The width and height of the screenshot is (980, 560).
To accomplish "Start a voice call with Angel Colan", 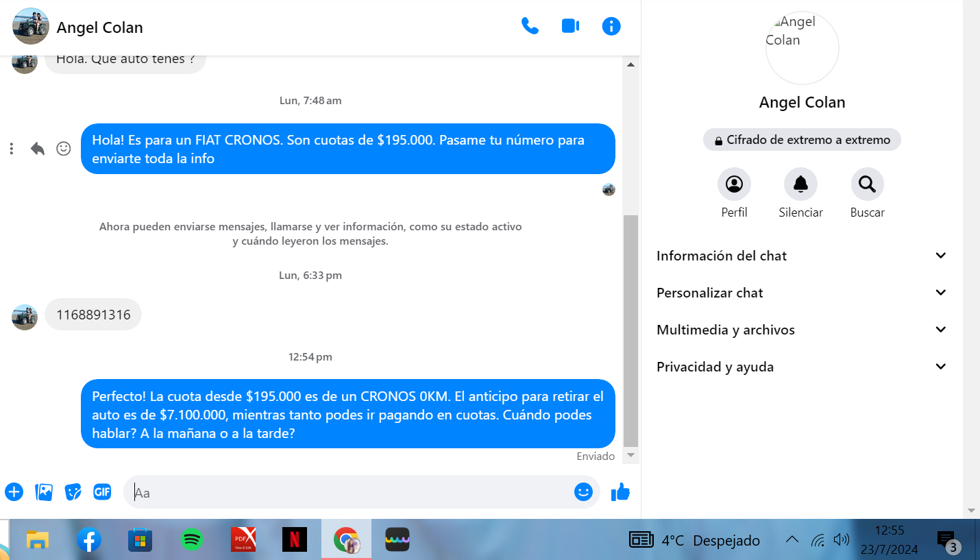I will [530, 26].
